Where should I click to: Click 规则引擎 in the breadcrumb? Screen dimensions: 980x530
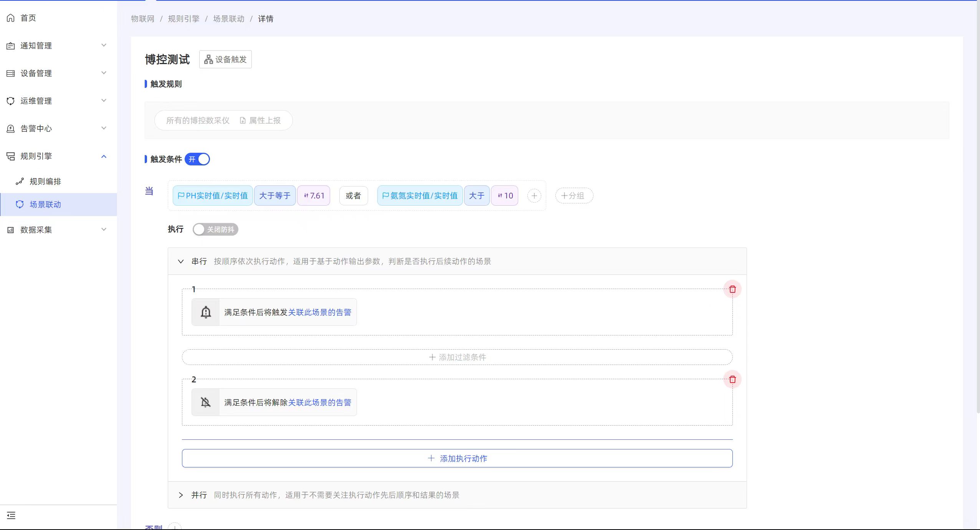pyautogui.click(x=183, y=19)
